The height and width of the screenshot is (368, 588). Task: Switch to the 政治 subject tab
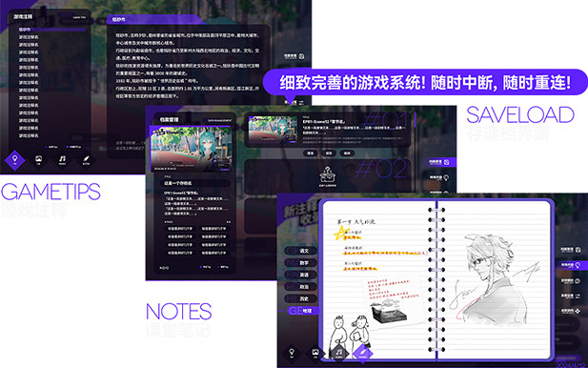pyautogui.click(x=301, y=287)
